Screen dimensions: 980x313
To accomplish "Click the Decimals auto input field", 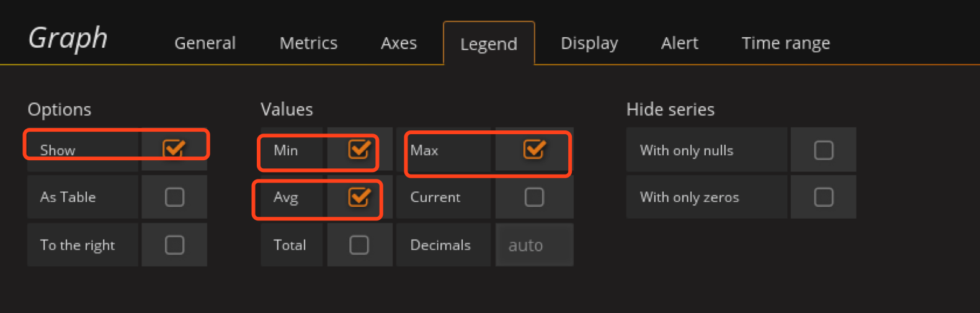I will (534, 245).
